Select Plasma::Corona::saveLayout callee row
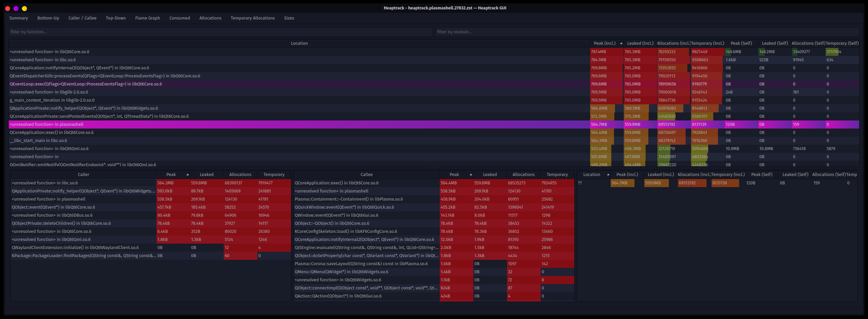 pyautogui.click(x=434, y=264)
